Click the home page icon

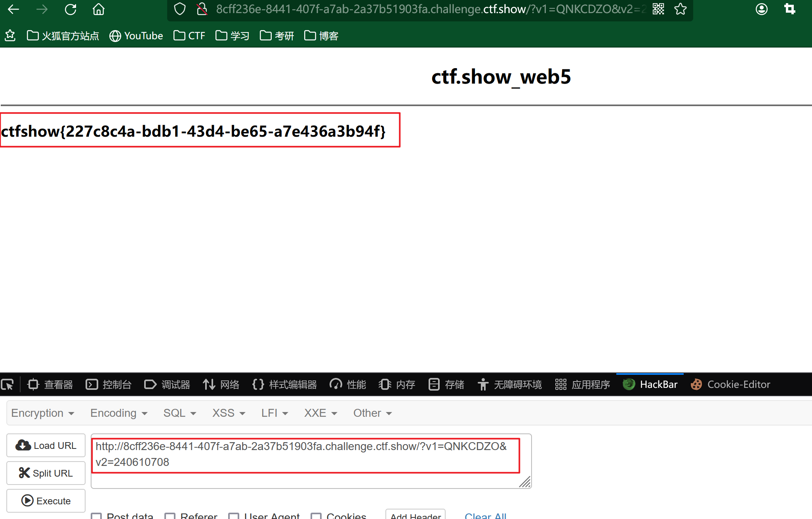(98, 9)
